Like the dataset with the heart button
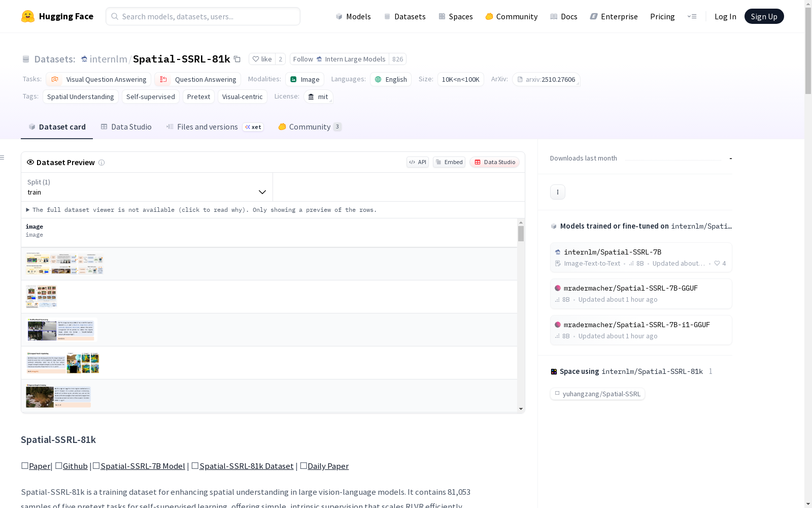 (x=262, y=59)
